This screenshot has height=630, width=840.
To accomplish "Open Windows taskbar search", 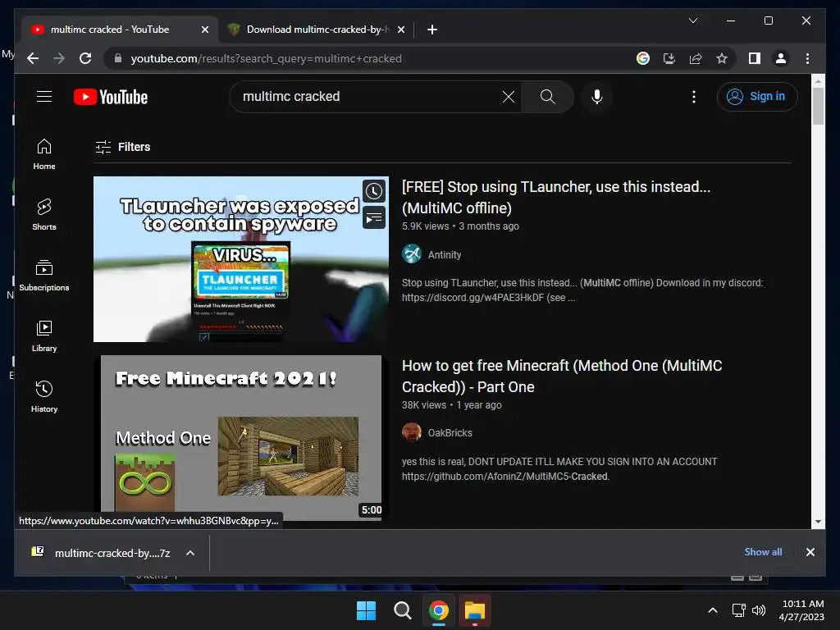I will 402,610.
